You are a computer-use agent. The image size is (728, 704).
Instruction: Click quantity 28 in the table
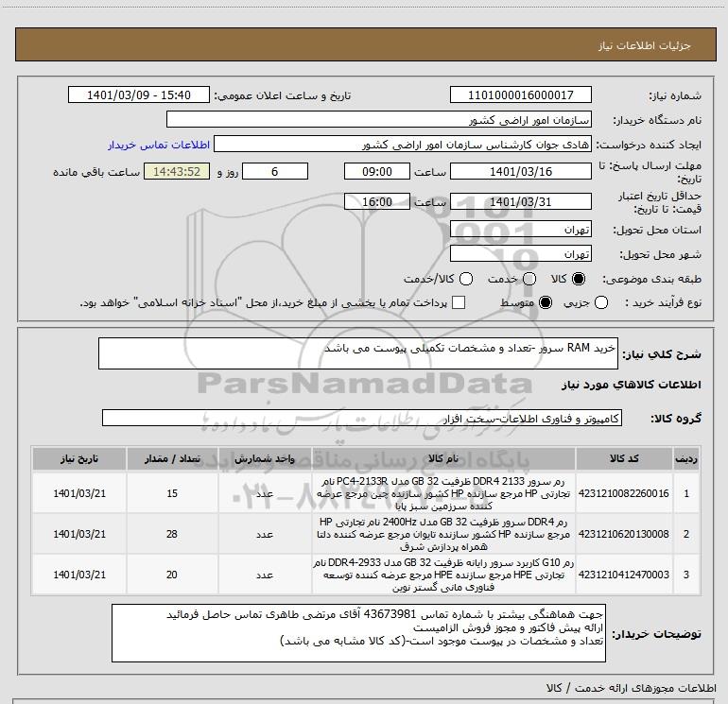[x=172, y=534]
